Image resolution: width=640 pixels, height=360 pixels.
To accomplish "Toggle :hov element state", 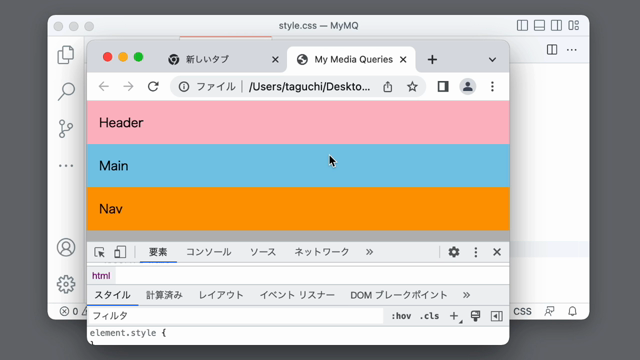I will coord(401,316).
